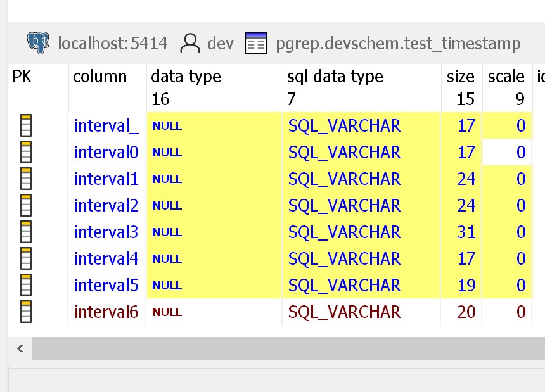Click the column icon in the interval_ row
This screenshot has width=545, height=392.
pos(26,125)
